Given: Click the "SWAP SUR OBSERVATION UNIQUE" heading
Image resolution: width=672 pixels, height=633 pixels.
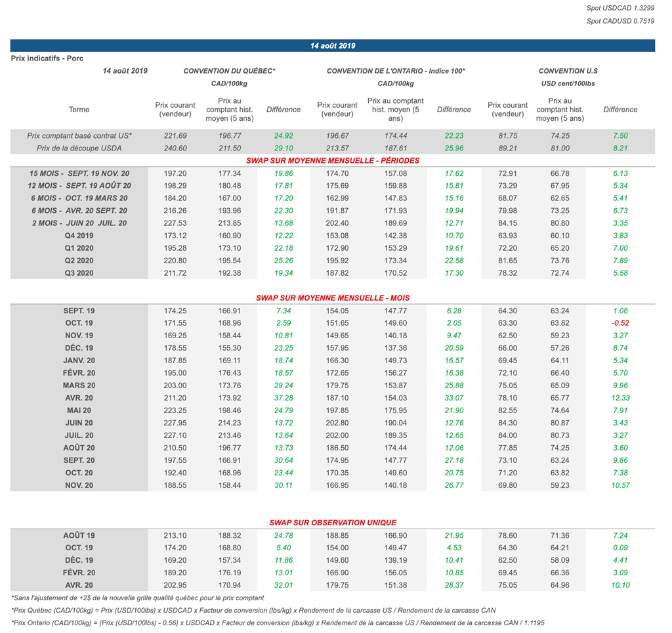Looking at the screenshot, I should click(x=332, y=523).
